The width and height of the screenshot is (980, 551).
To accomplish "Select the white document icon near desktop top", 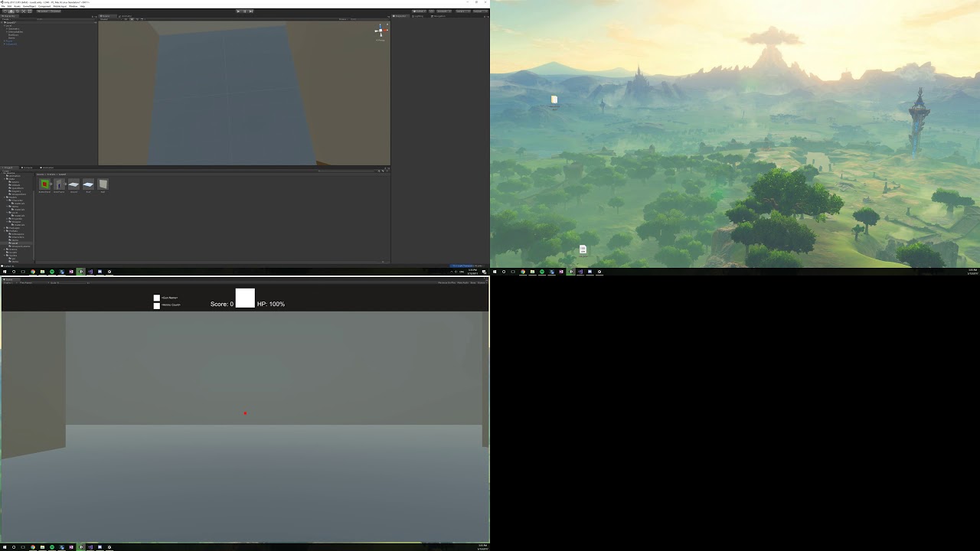I will (554, 99).
